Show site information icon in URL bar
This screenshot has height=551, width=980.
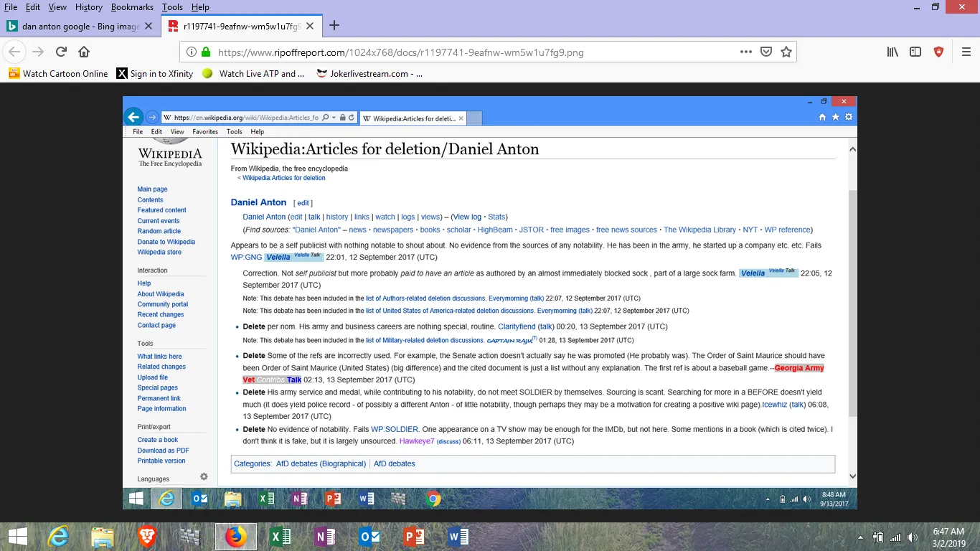(191, 52)
